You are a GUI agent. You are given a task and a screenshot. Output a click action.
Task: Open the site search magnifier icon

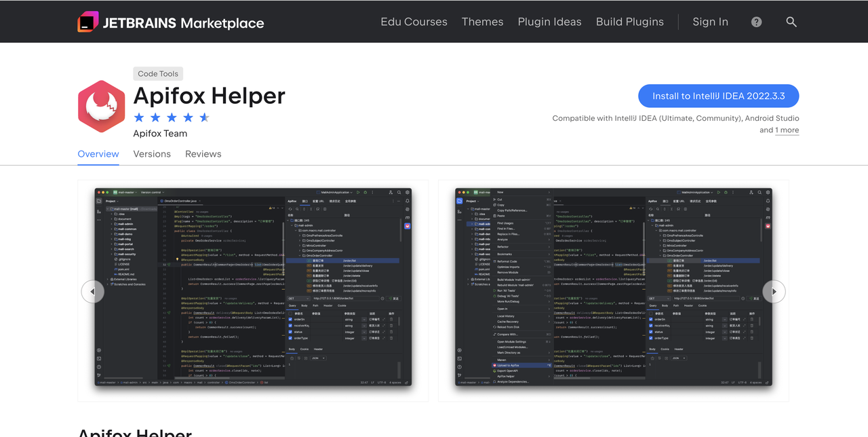coord(791,21)
